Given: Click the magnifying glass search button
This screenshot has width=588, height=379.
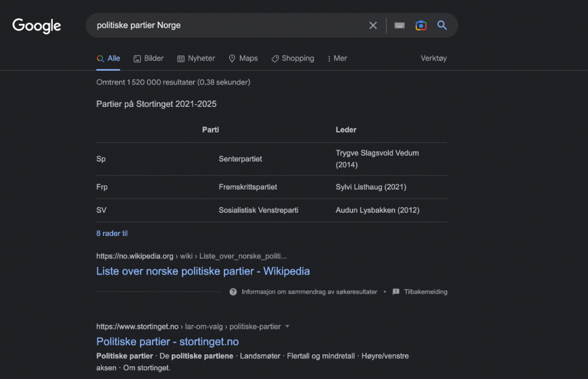Looking at the screenshot, I should click(x=442, y=25).
